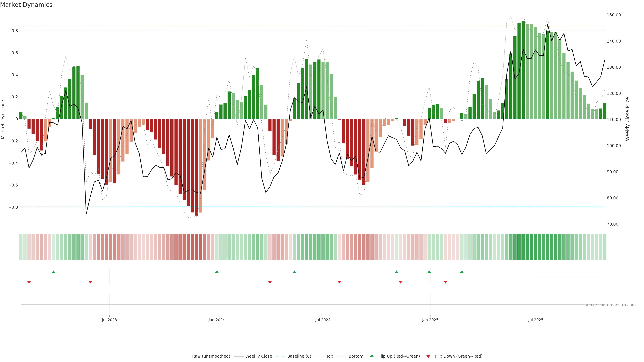Click the rightmost green flip-up triangle marker
644x362 pixels.
point(462,272)
